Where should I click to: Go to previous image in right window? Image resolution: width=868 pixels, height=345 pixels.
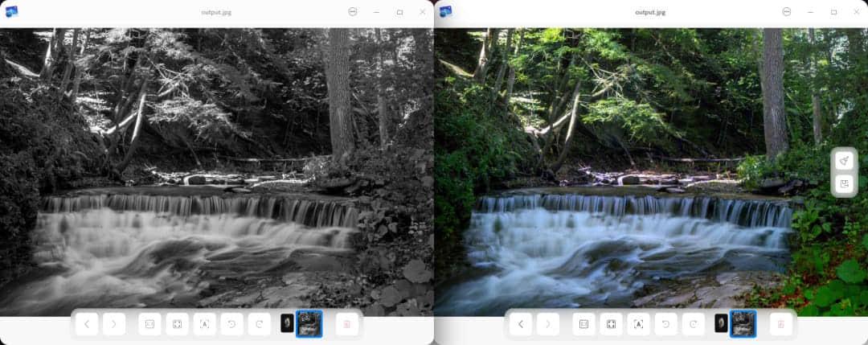[x=521, y=324]
